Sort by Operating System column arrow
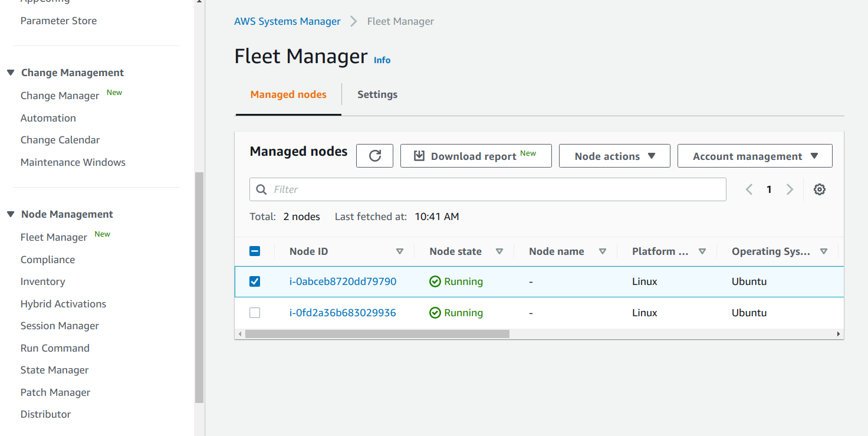868x436 pixels. [824, 251]
